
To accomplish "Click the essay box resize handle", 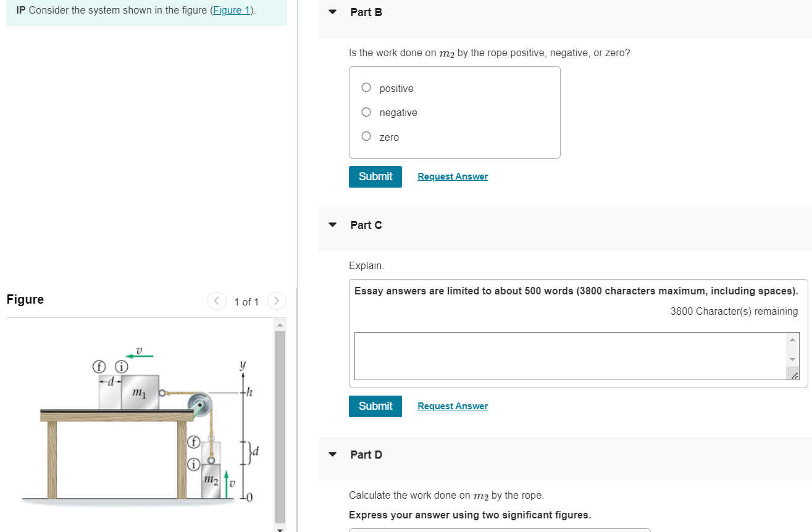I will 795,375.
